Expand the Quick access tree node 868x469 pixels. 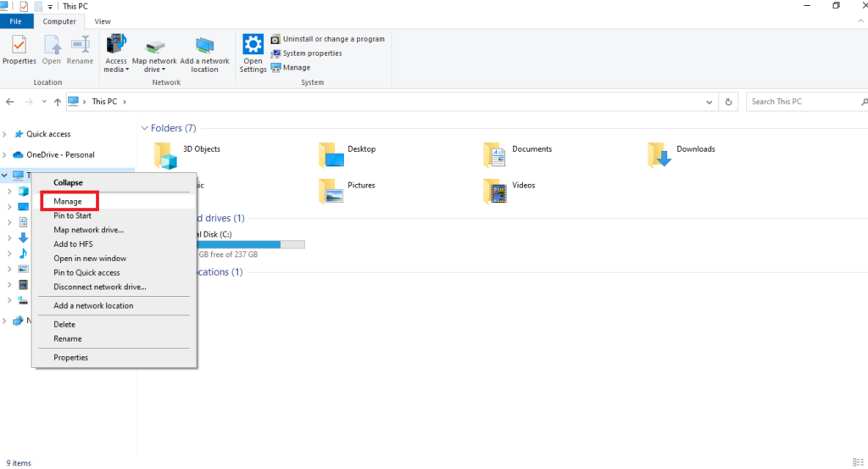[6, 134]
